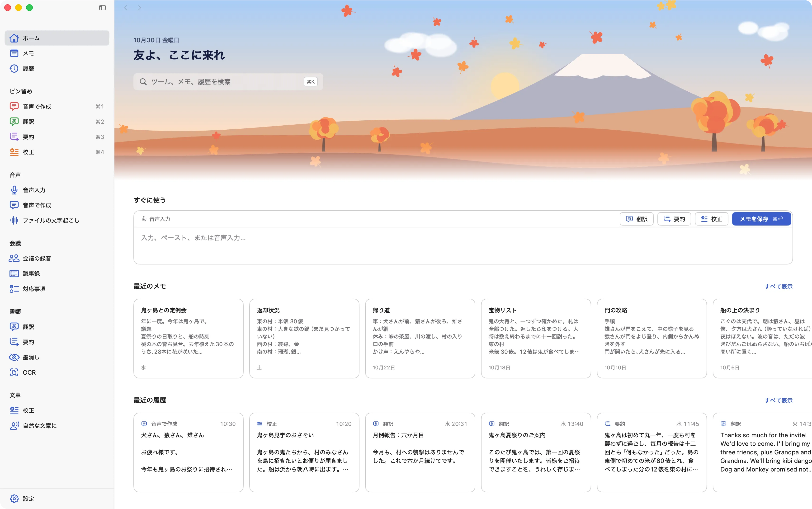Viewport: 812px width, 509px height.
Task: Click the メモを保存 button
Action: [761, 219]
